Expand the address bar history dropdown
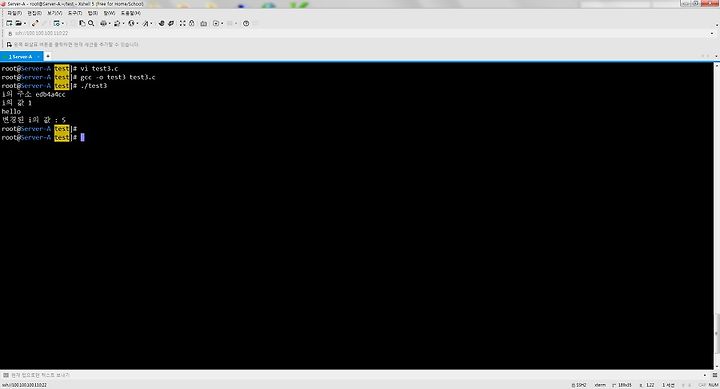 click(x=712, y=34)
